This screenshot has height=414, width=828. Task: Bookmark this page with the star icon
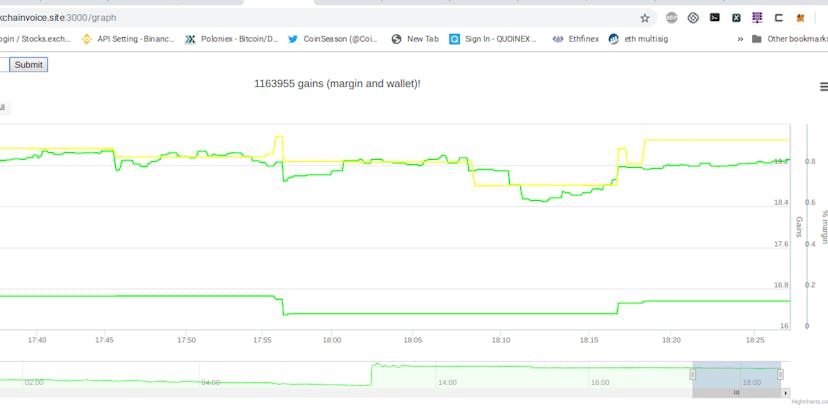[645, 18]
